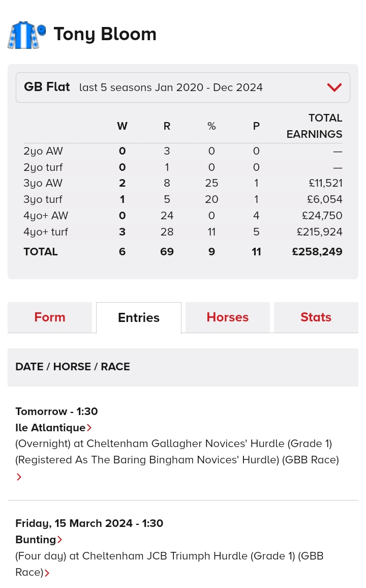The height and width of the screenshot is (588, 366).
Task: Switch to the Form tab
Action: pyautogui.click(x=50, y=317)
